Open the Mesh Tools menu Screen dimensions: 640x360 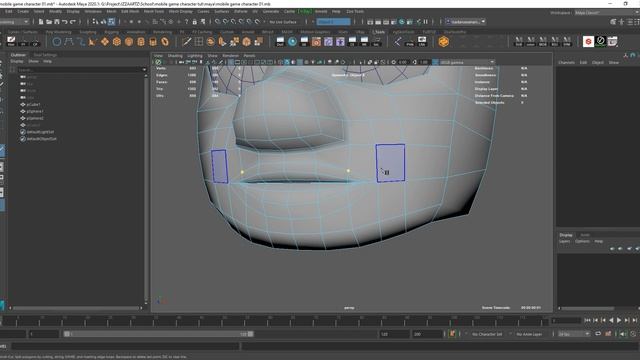tap(154, 11)
